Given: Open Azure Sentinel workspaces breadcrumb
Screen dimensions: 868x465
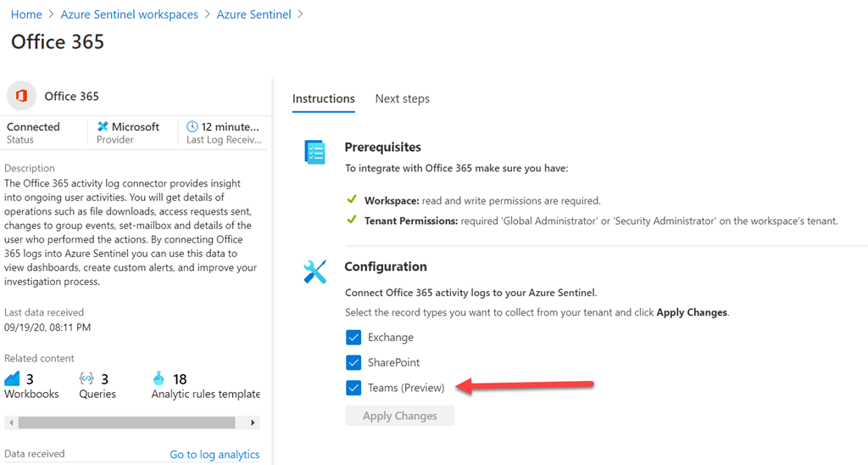Looking at the screenshot, I should (x=129, y=14).
